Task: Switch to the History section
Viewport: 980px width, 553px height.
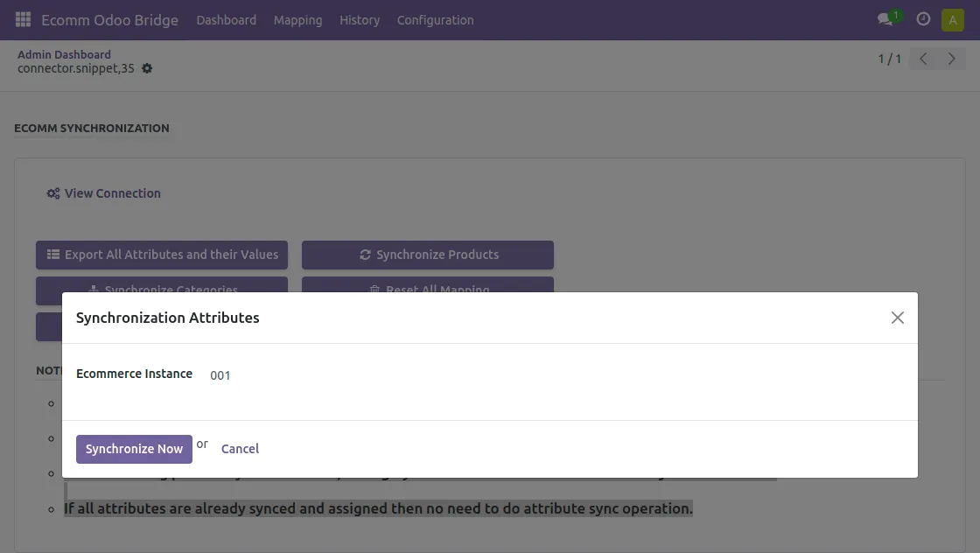Action: point(360,20)
